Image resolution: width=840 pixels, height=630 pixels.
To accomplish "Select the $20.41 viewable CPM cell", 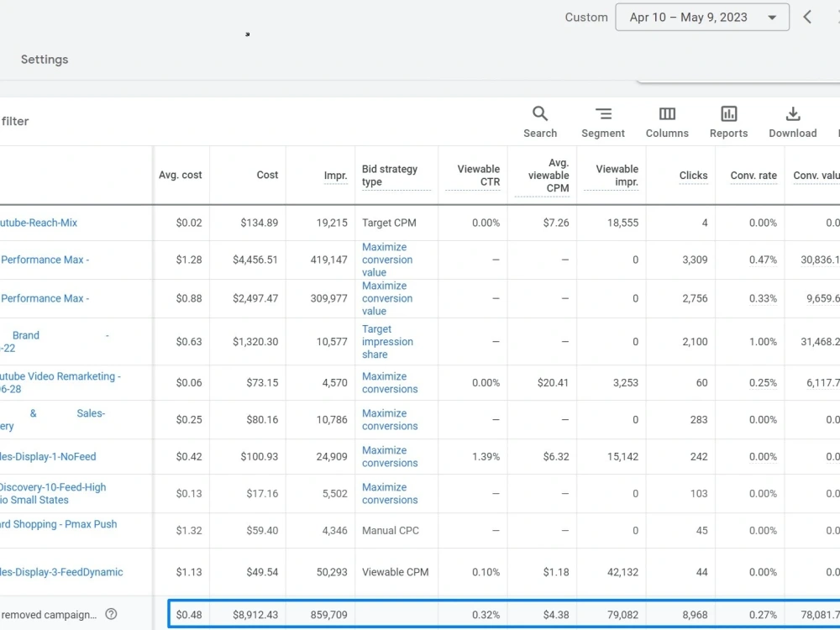I will [x=553, y=382].
